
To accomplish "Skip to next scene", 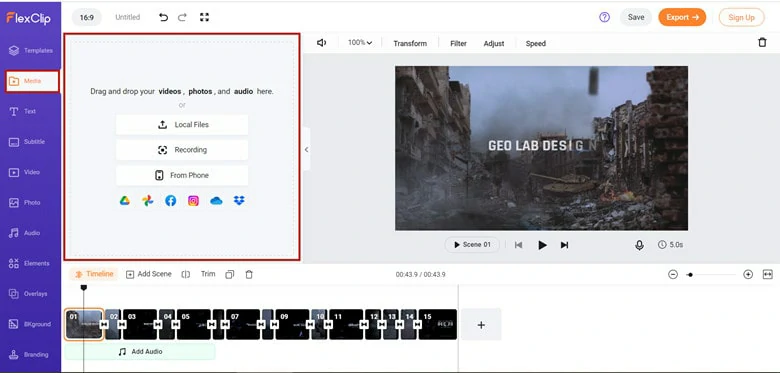I will pos(564,245).
